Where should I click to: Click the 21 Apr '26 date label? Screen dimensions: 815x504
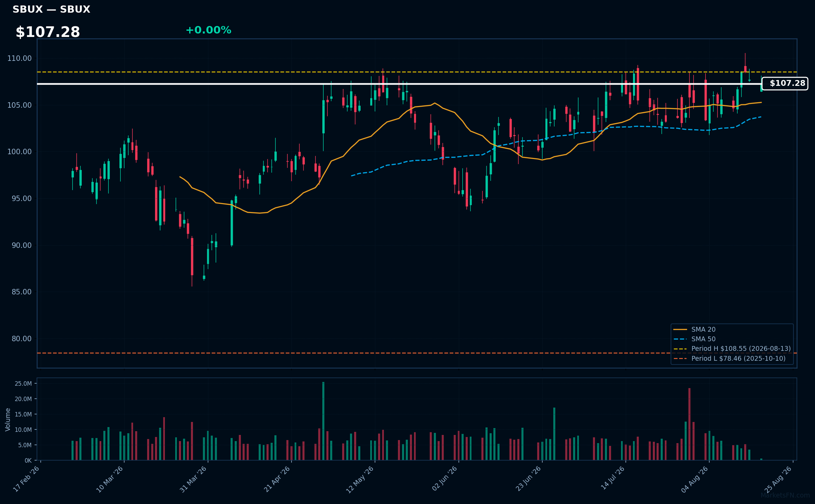[x=277, y=479]
